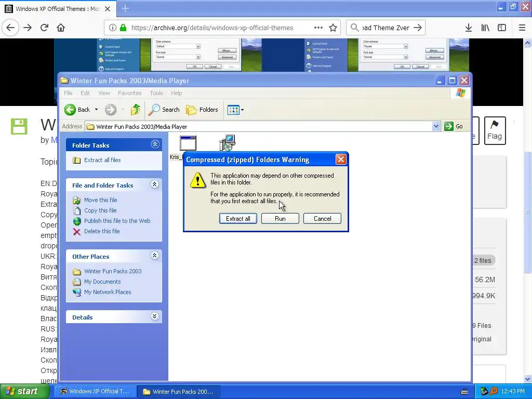Cancel the Compressed Folders Warning dialog
The width and height of the screenshot is (532, 399).
pyautogui.click(x=322, y=219)
